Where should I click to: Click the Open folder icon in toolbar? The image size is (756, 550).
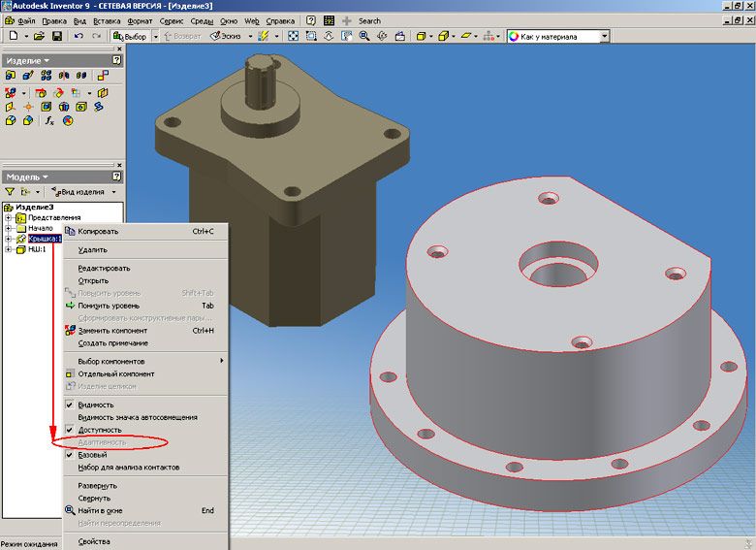[39, 36]
